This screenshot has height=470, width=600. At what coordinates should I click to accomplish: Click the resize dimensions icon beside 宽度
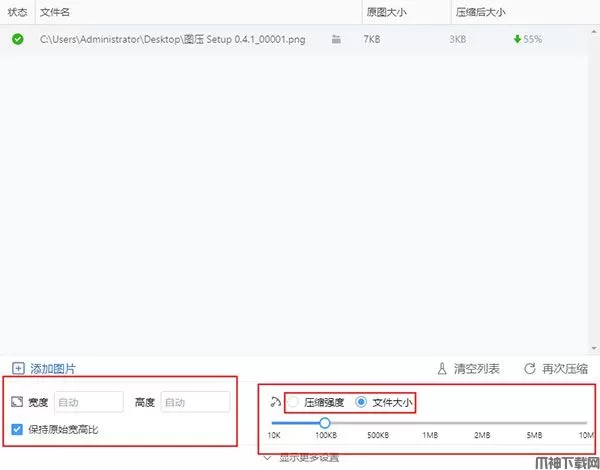pyautogui.click(x=17, y=401)
